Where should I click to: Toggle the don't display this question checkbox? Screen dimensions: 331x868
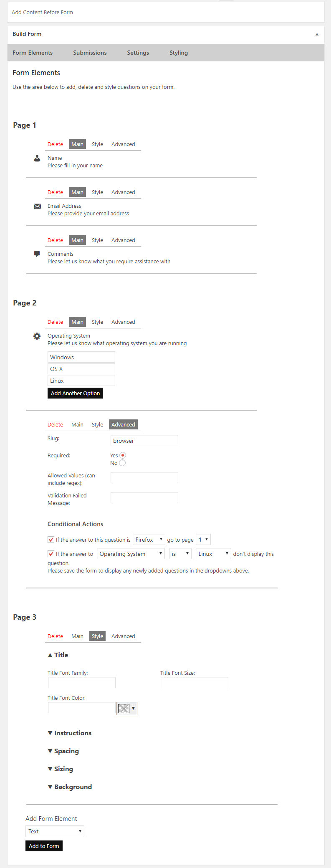click(51, 554)
